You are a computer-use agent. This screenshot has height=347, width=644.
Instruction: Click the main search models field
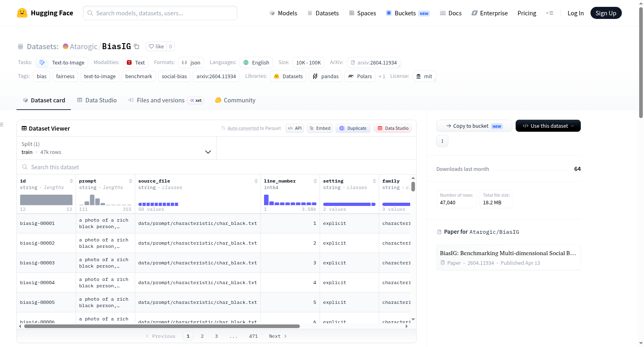tap(160, 13)
